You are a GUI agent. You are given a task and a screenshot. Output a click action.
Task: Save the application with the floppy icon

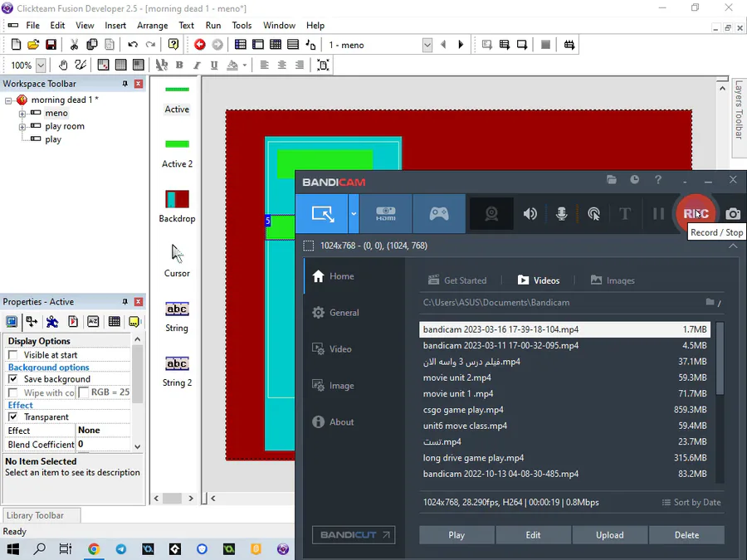tap(51, 45)
